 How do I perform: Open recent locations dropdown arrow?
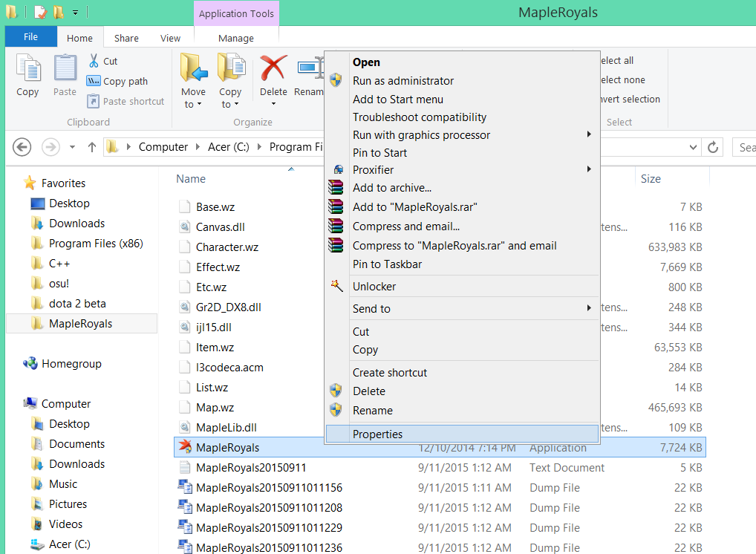tap(72, 146)
